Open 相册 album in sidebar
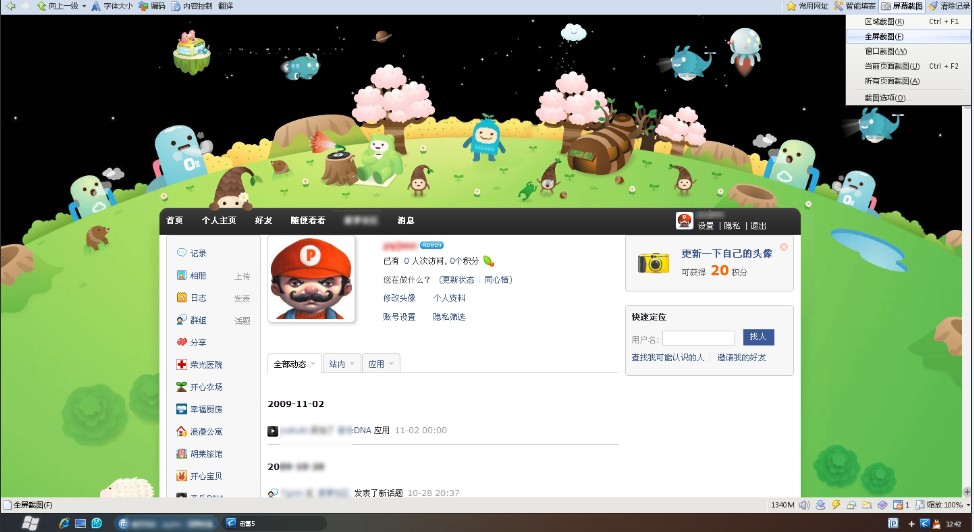 click(x=198, y=275)
